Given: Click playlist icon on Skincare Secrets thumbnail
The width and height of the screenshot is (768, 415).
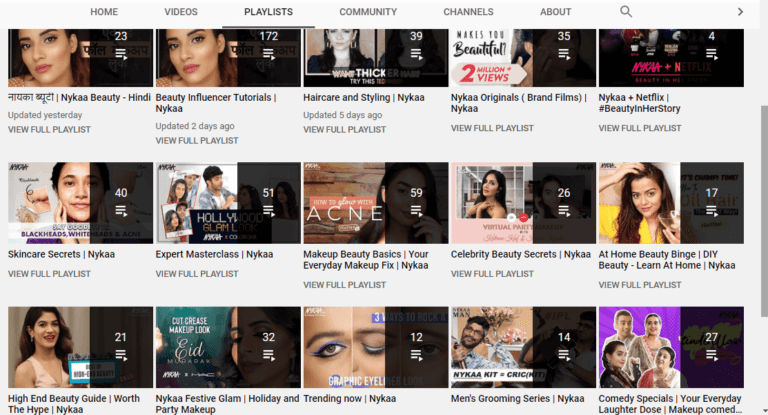Looking at the screenshot, I should [x=121, y=211].
